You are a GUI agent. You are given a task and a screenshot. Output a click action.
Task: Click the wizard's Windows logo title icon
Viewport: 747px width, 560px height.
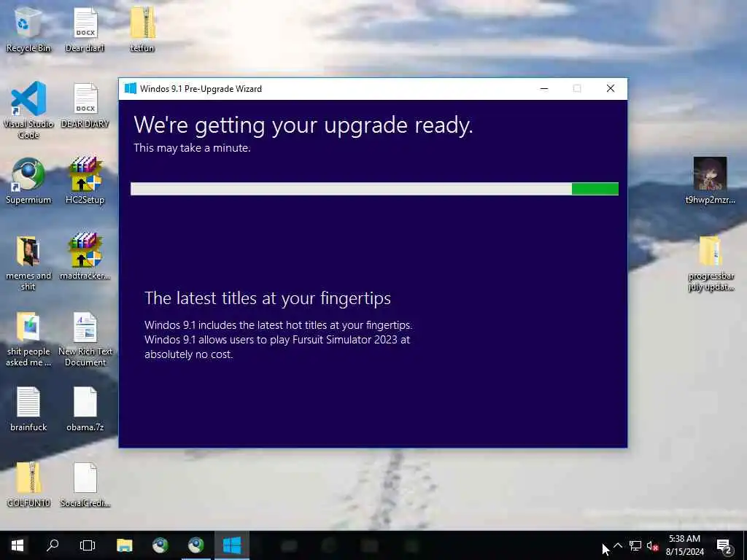pyautogui.click(x=130, y=88)
